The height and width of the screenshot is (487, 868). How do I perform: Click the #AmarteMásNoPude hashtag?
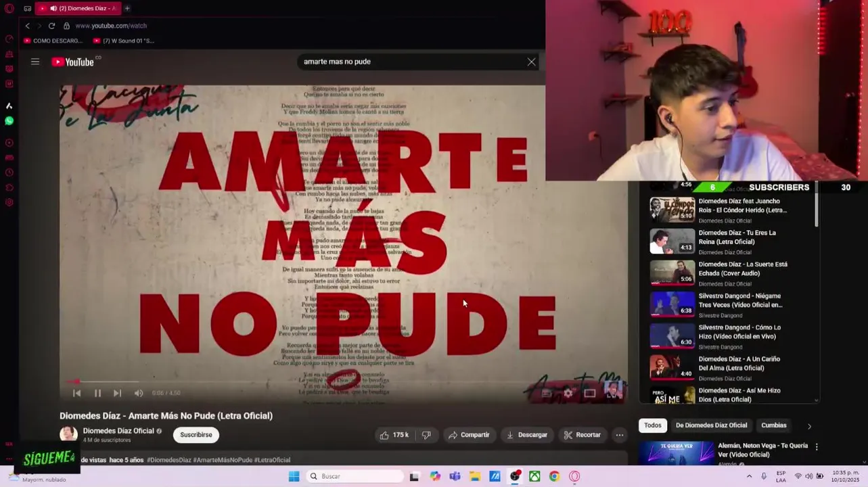tap(223, 460)
